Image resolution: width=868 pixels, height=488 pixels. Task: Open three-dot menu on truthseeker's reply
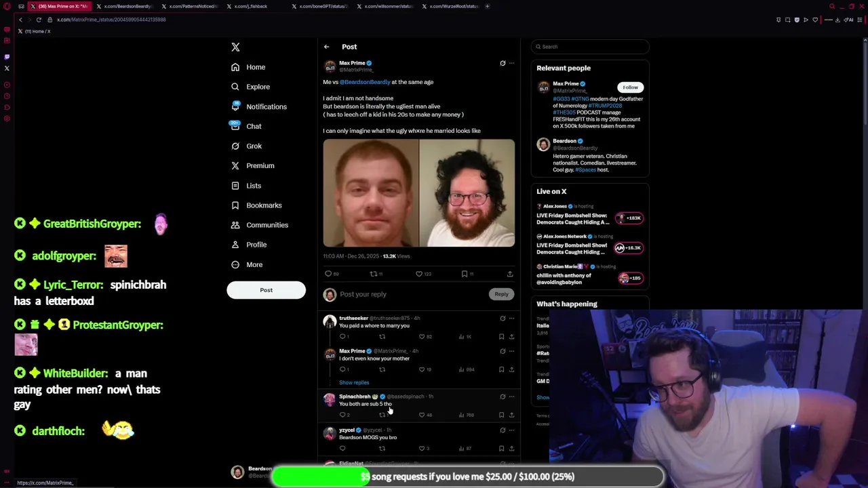(x=512, y=319)
